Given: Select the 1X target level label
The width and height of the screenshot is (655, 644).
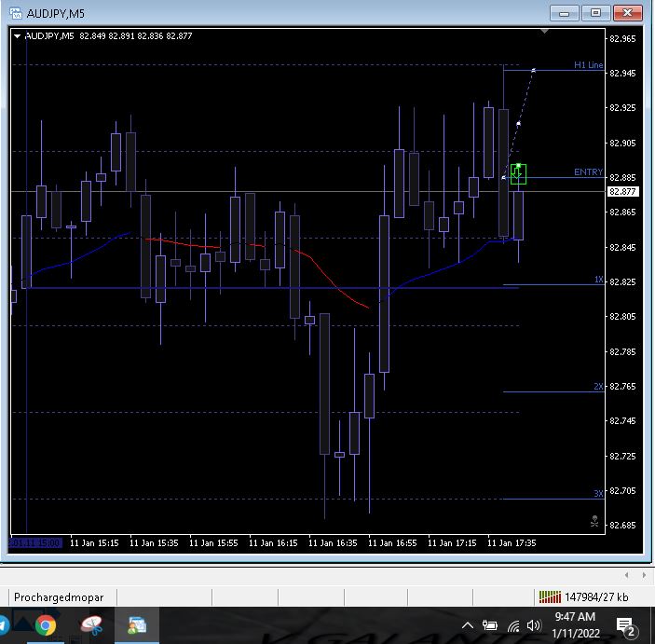Looking at the screenshot, I should [598, 280].
